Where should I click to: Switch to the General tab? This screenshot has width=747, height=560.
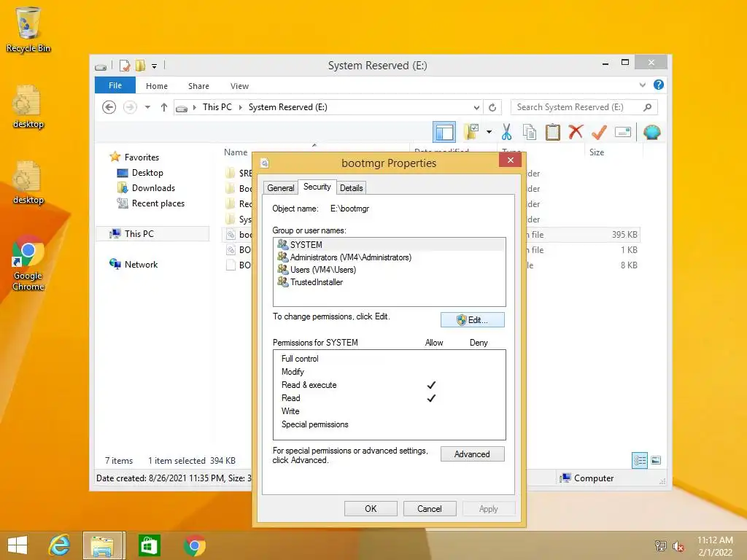(x=281, y=188)
